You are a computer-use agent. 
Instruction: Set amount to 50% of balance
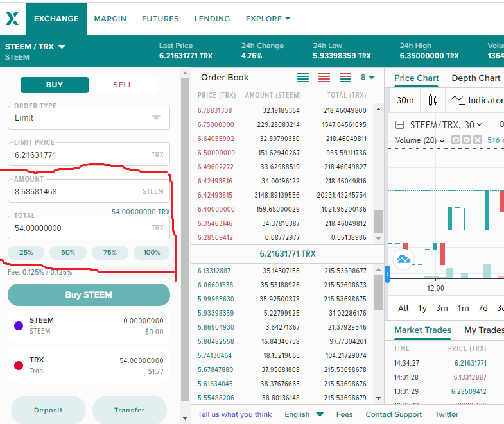coord(68,253)
